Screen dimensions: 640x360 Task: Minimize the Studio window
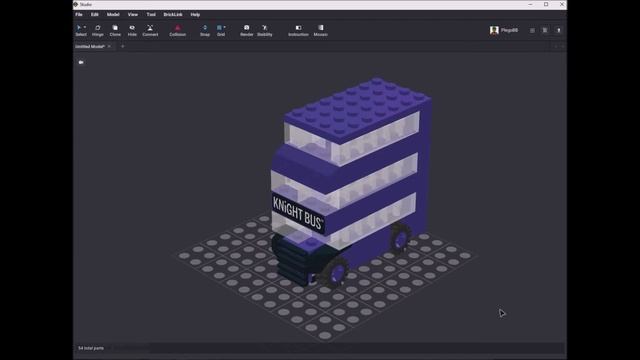(530, 4)
